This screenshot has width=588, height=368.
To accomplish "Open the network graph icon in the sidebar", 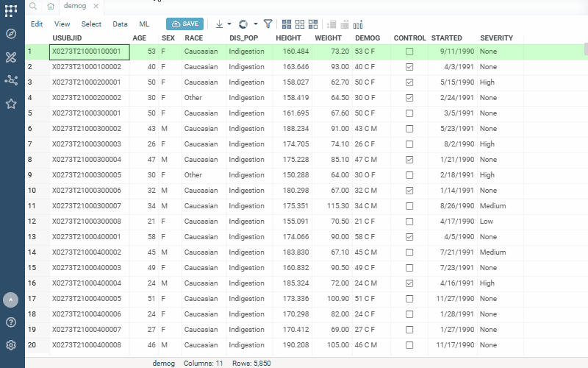I will click(x=11, y=80).
